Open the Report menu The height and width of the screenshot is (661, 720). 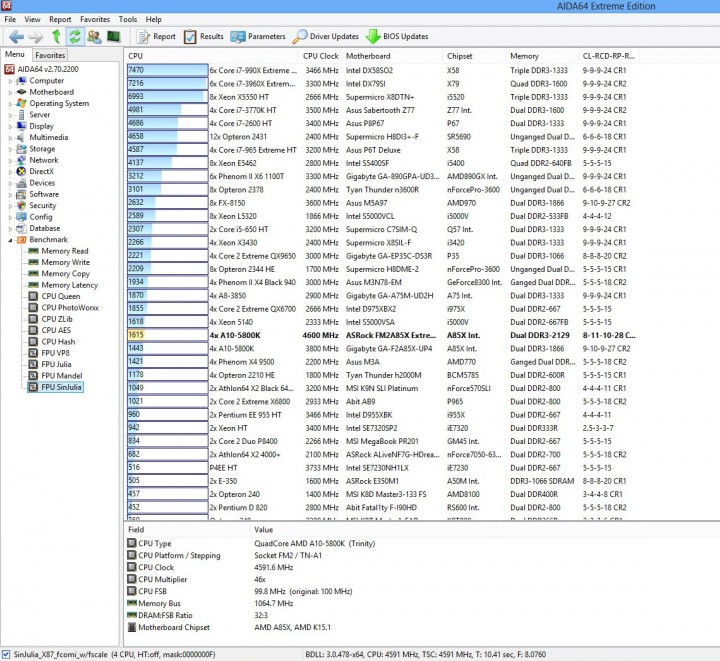[60, 19]
